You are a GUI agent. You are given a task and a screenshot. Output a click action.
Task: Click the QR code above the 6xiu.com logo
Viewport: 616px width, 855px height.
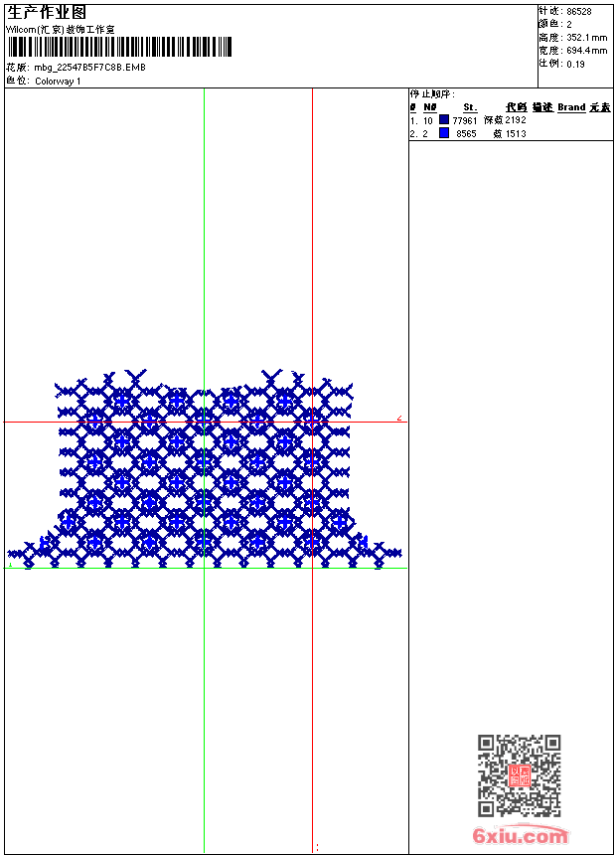pos(519,775)
